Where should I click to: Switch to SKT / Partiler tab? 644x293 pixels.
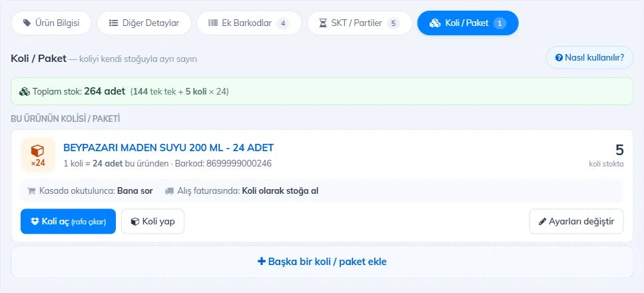(360, 23)
